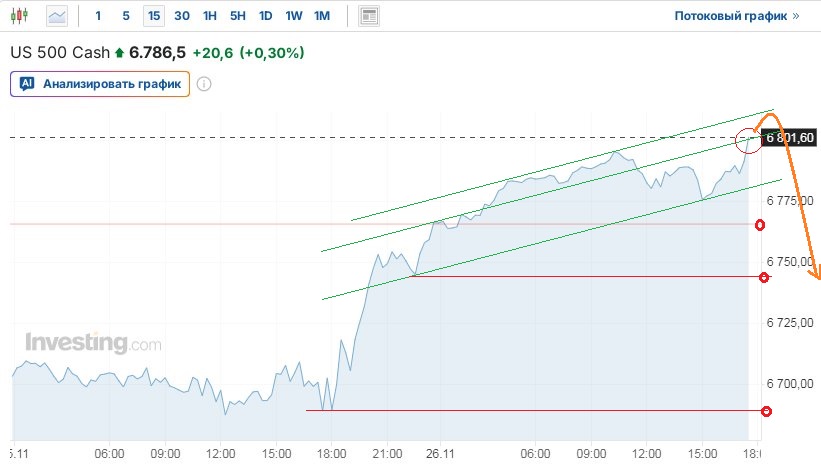Select the 15 minute timeframe
Image resolution: width=821 pixels, height=464 pixels.
click(x=153, y=16)
